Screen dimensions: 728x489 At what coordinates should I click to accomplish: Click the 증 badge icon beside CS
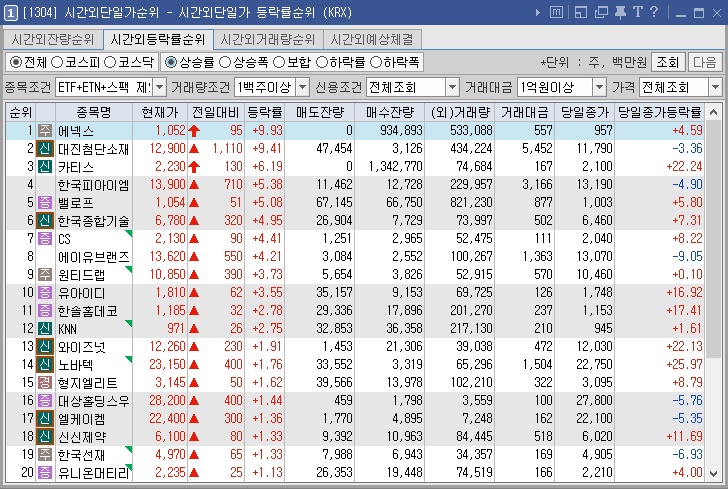pyautogui.click(x=45, y=239)
